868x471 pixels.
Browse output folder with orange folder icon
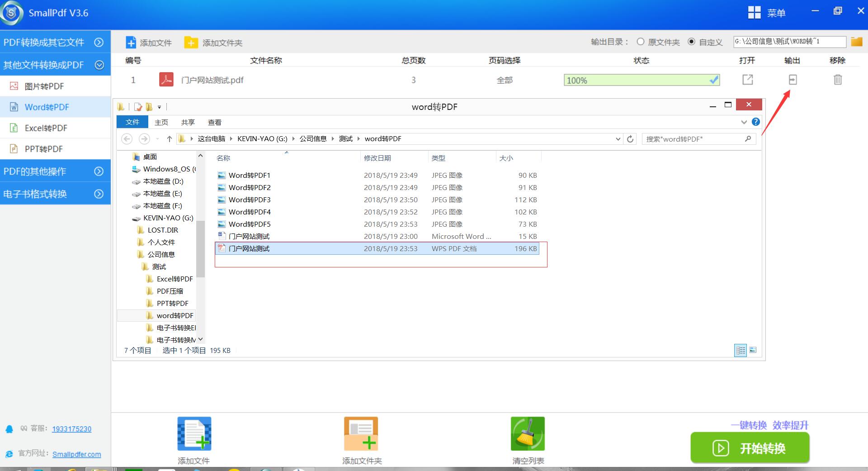click(856, 42)
